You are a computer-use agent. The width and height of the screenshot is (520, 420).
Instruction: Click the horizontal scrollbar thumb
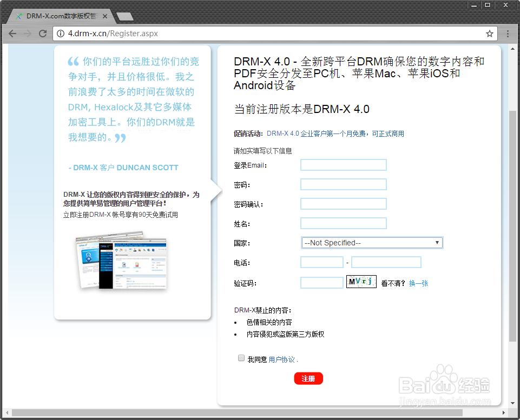point(237,413)
